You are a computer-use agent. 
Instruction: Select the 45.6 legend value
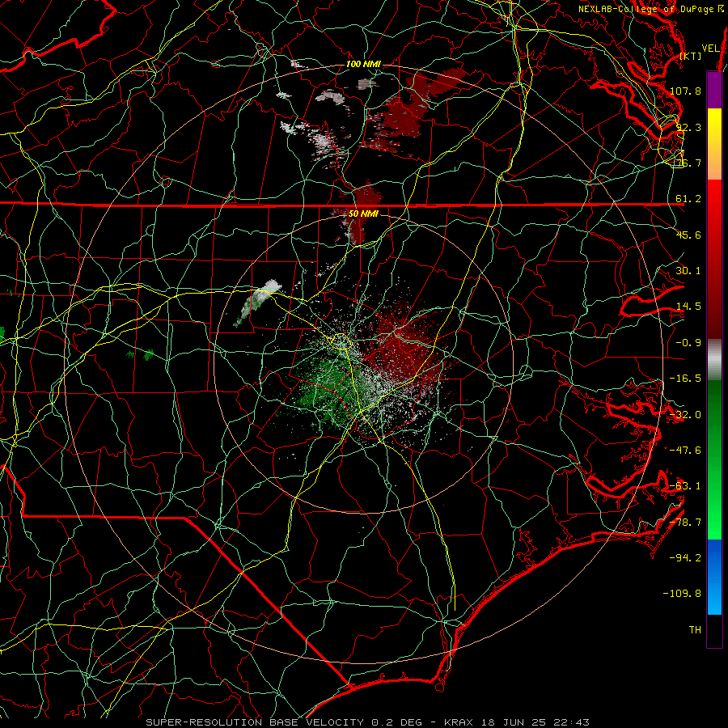pos(688,235)
